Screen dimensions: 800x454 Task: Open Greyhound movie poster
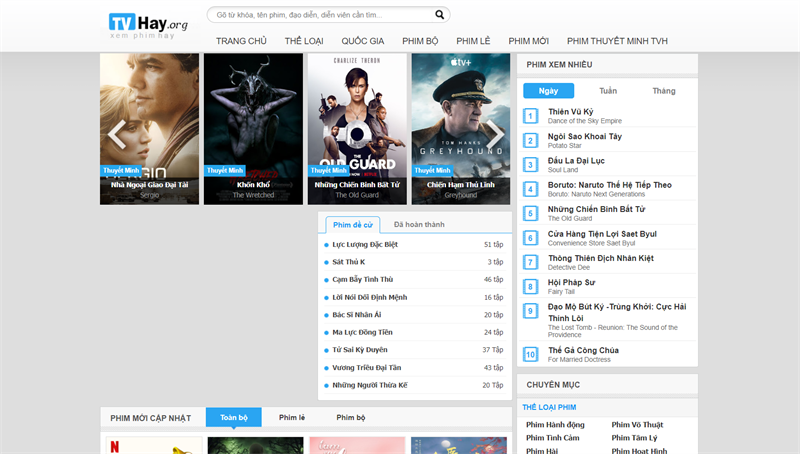point(461,129)
